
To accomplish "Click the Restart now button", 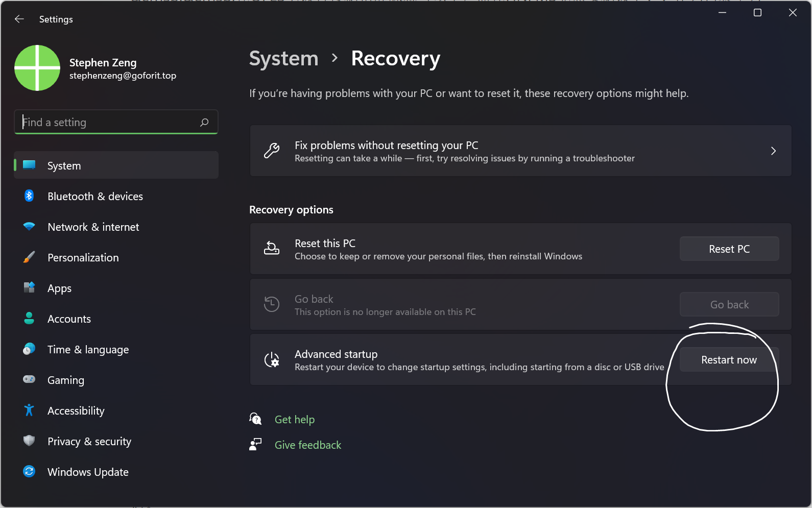I will pos(729,360).
